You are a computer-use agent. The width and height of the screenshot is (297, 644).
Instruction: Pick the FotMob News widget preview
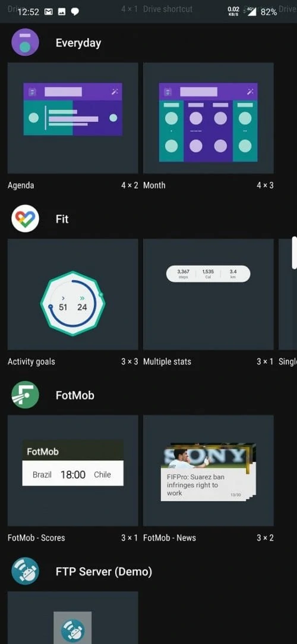[208, 470]
